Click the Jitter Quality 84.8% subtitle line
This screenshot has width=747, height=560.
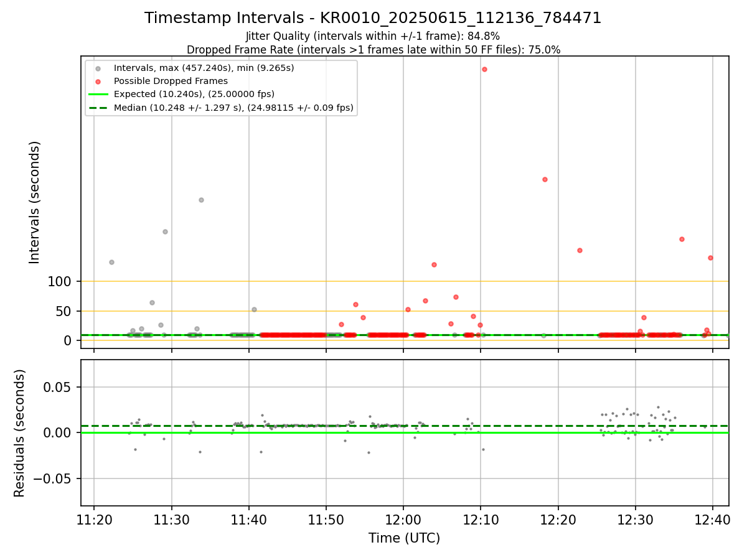pyautogui.click(x=373, y=36)
